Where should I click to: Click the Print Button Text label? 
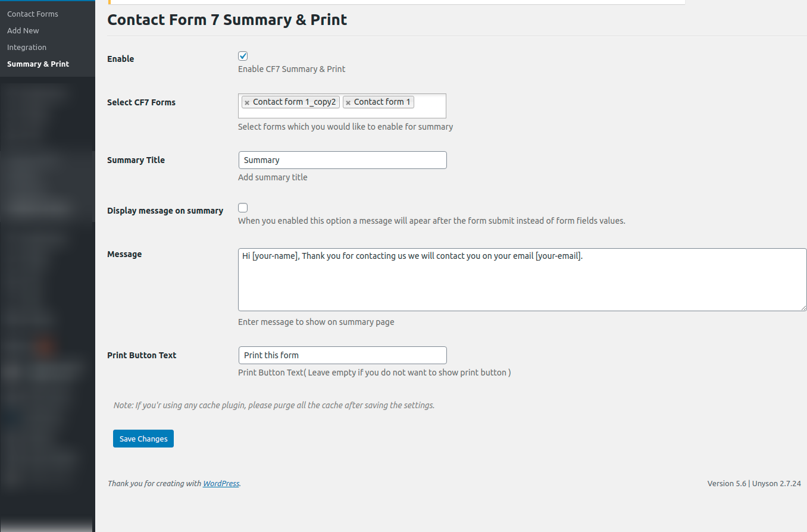tap(142, 355)
